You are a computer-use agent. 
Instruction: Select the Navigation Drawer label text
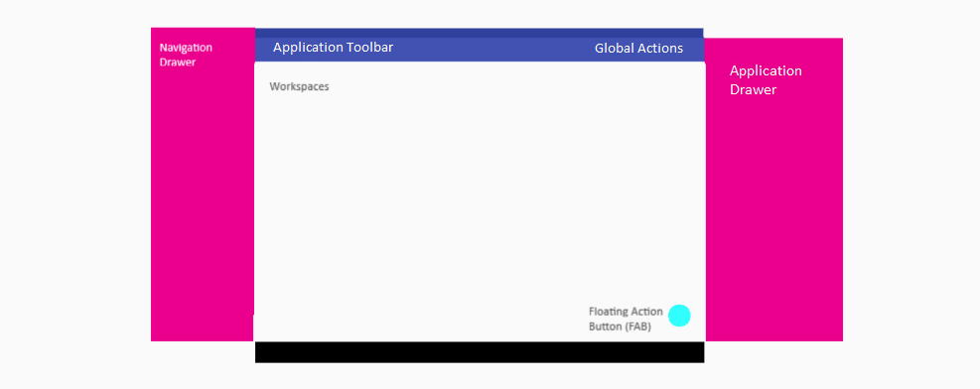pyautogui.click(x=186, y=55)
